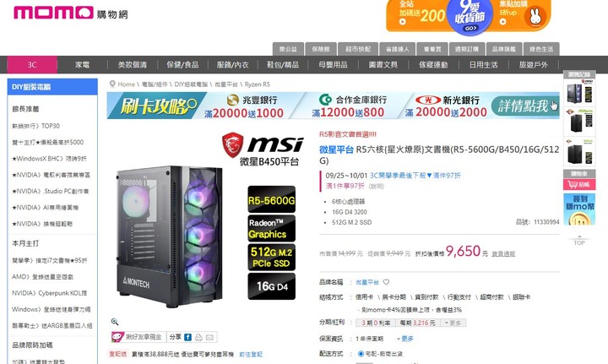Image resolution: width=608 pixels, height=364 pixels.
Task: Click the mo幣 sign-in coin icon
Action: pyautogui.click(x=579, y=209)
